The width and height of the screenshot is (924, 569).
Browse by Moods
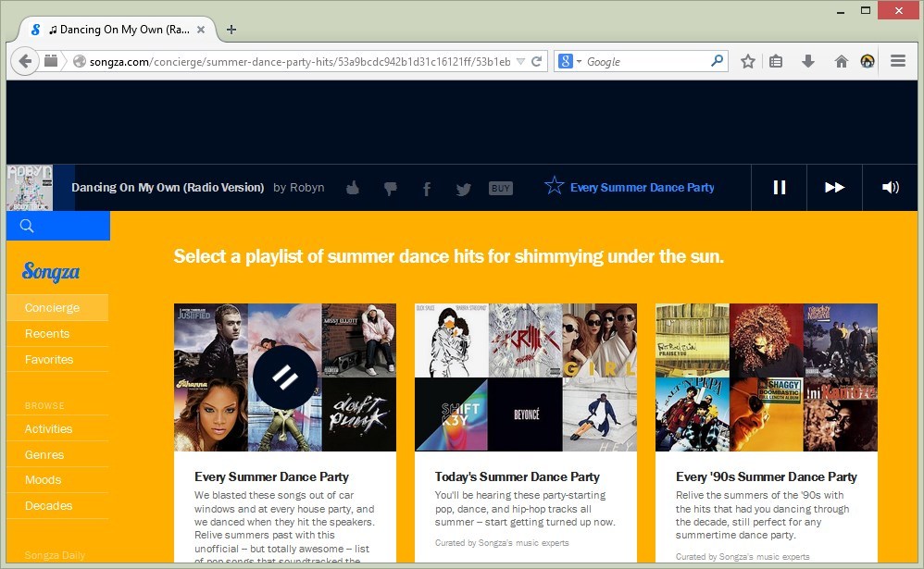coord(57,480)
